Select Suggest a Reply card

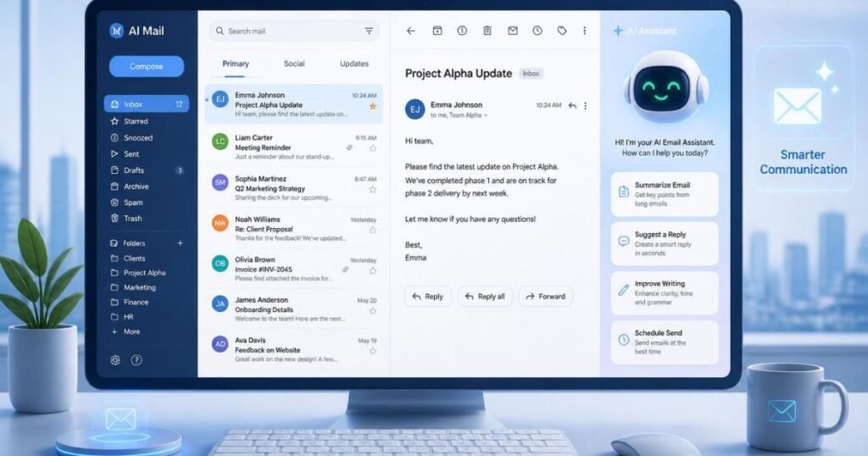(x=665, y=243)
